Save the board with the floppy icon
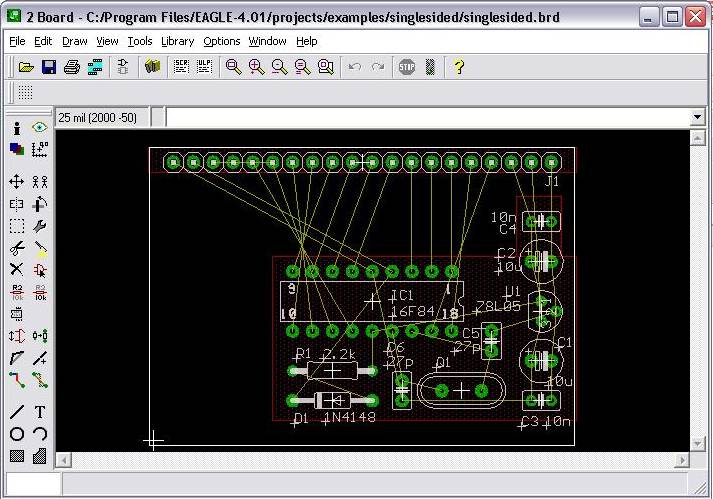The image size is (713, 499). pyautogui.click(x=49, y=67)
